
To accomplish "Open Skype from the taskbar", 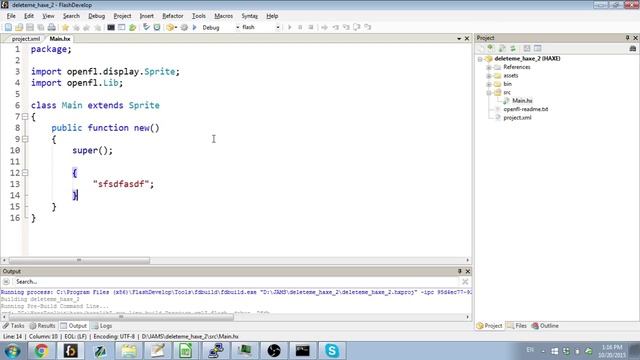I will point(332,351).
